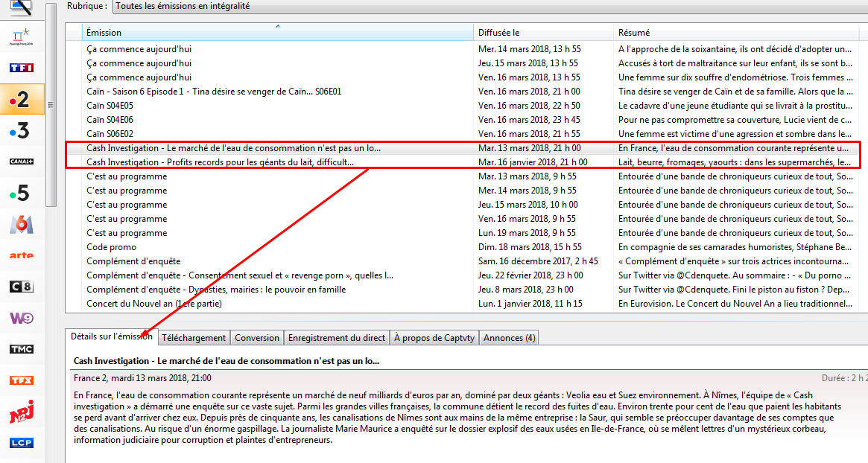868x463 pixels.
Task: Choose the Canal+ channel logo
Action: 21,162
